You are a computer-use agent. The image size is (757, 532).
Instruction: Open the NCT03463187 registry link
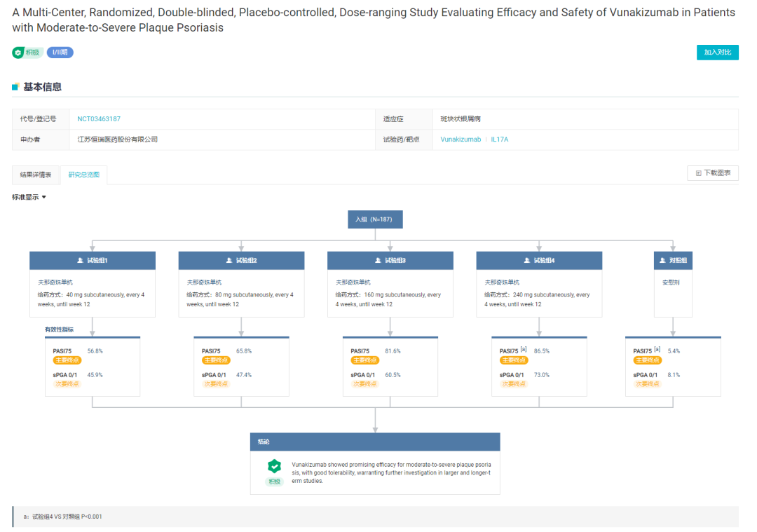click(99, 118)
